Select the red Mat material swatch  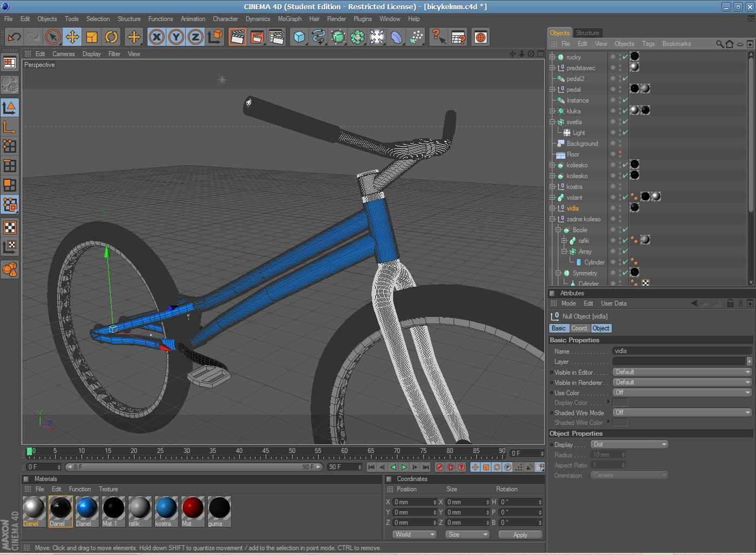pyautogui.click(x=193, y=509)
